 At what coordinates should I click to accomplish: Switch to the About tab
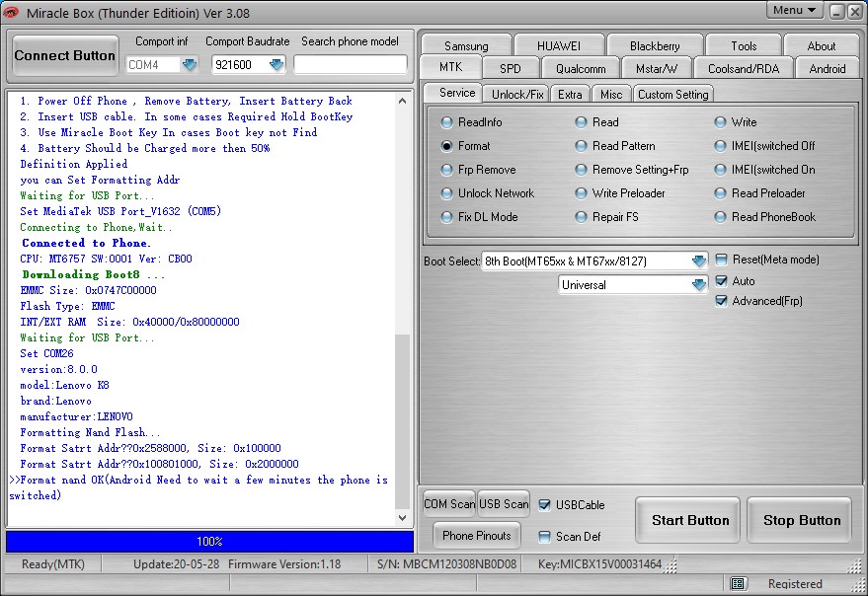[x=822, y=45]
